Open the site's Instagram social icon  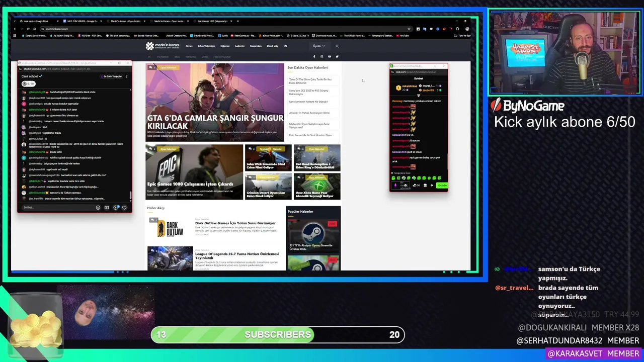point(322,56)
